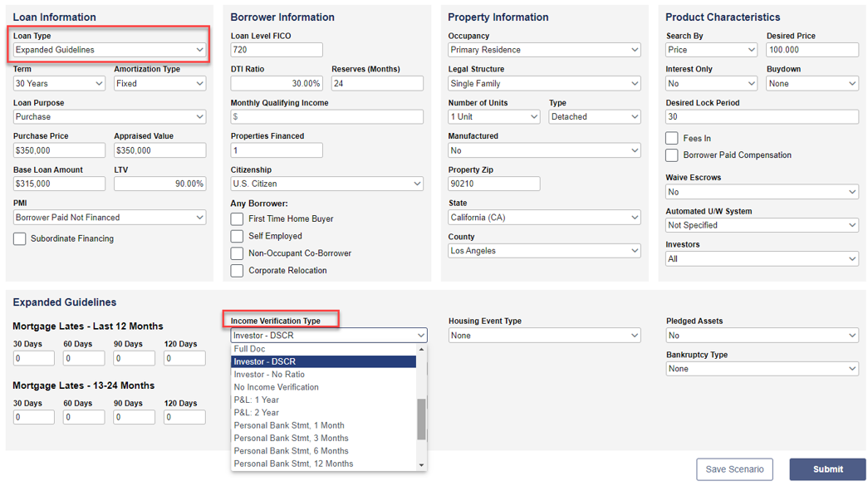The width and height of the screenshot is (868, 486).
Task: Tick the Subordinate Financing checkbox
Action: (19, 239)
